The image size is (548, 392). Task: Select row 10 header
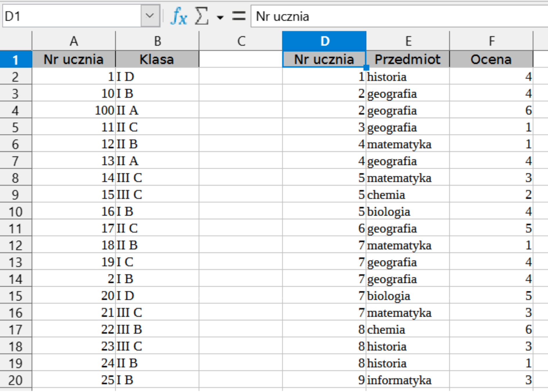[16, 212]
